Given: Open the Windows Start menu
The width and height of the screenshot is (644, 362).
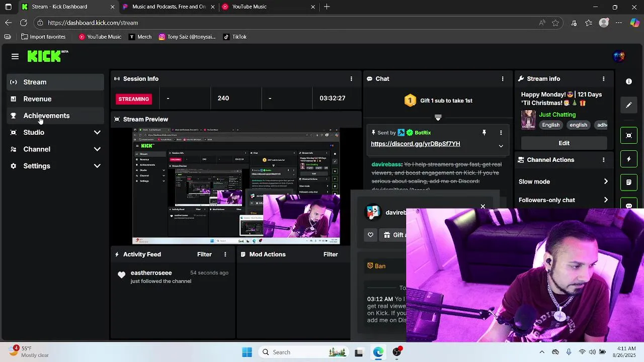Looking at the screenshot, I should click(247, 352).
